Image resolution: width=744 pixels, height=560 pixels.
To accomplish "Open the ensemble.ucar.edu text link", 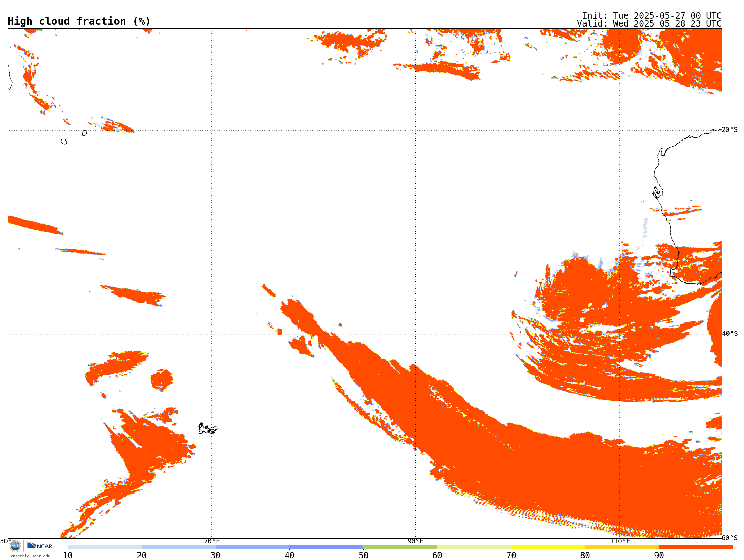I will [x=30, y=556].
